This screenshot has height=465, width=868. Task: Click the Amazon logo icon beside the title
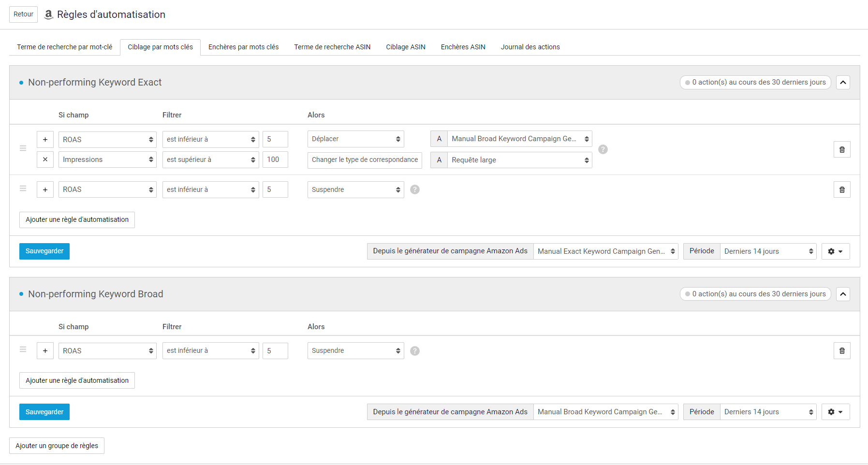click(x=48, y=15)
